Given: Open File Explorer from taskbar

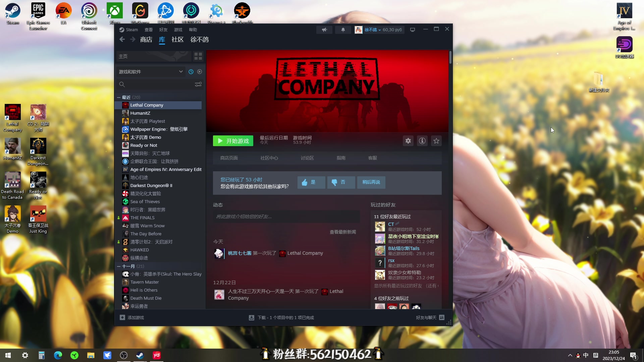Looking at the screenshot, I should click(x=91, y=355).
